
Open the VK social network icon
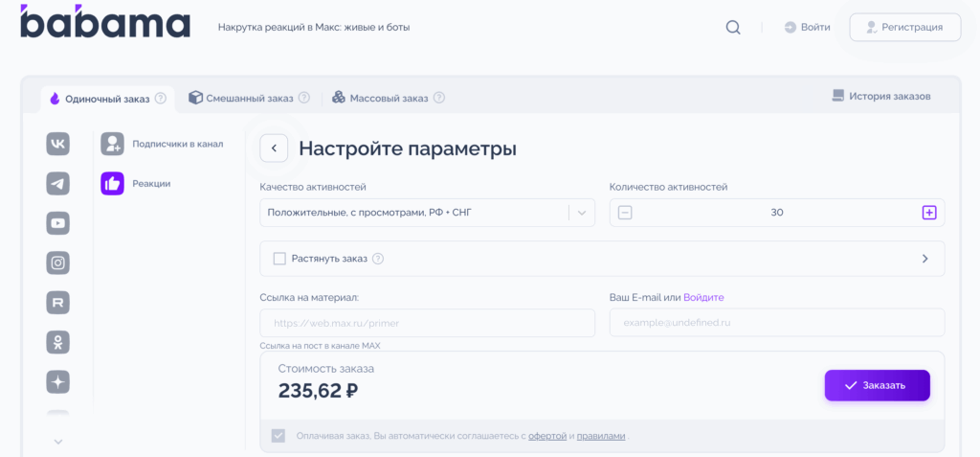tap(58, 144)
